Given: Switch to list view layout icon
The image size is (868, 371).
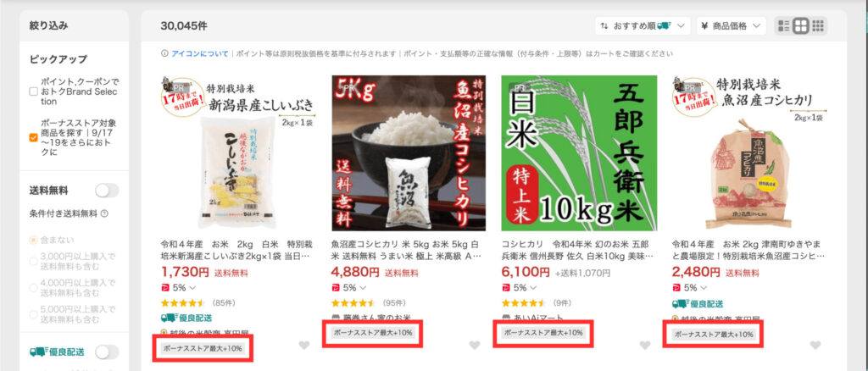Looking at the screenshot, I should click(783, 25).
